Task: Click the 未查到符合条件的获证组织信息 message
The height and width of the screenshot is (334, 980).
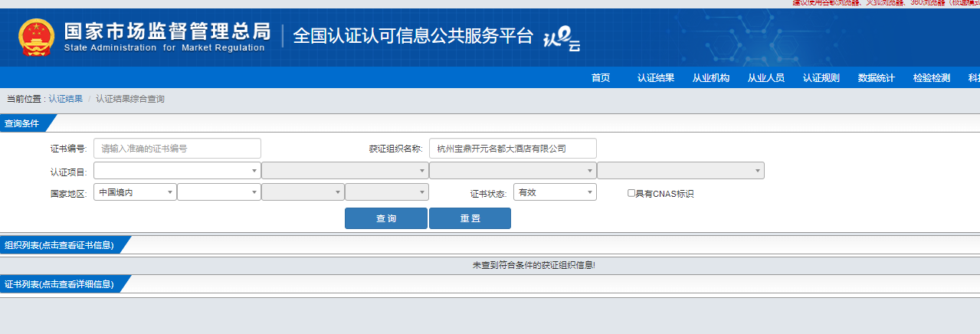Action: pos(534,265)
